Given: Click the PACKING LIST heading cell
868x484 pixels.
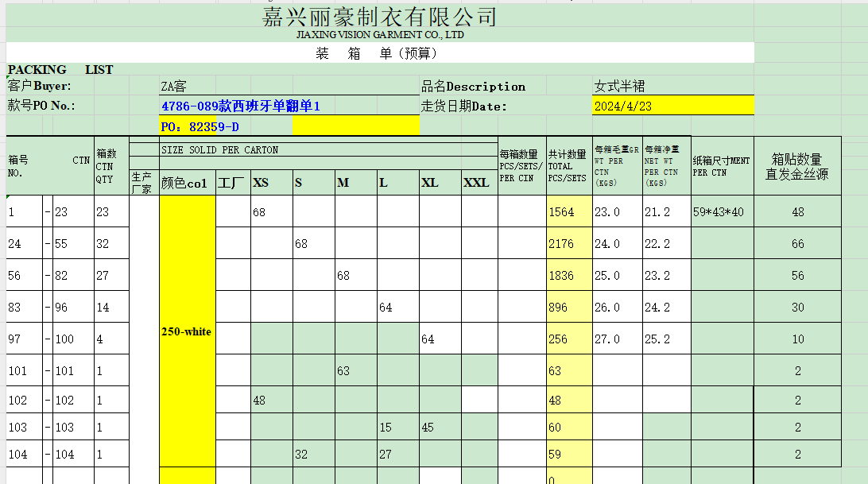Looking at the screenshot, I should point(60,70).
